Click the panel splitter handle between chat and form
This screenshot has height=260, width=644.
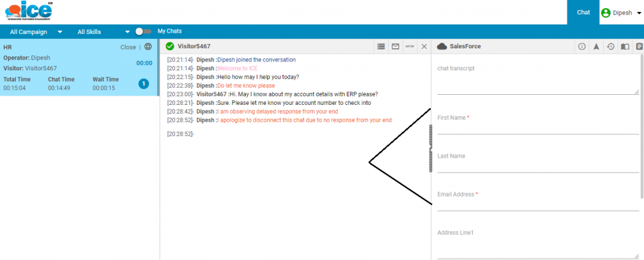click(x=431, y=148)
